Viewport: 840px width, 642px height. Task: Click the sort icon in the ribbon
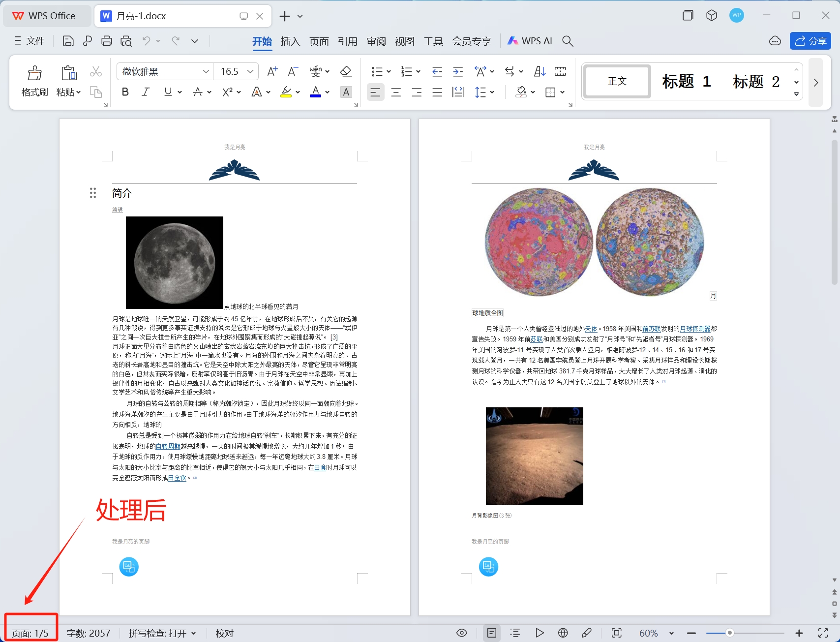(x=539, y=71)
